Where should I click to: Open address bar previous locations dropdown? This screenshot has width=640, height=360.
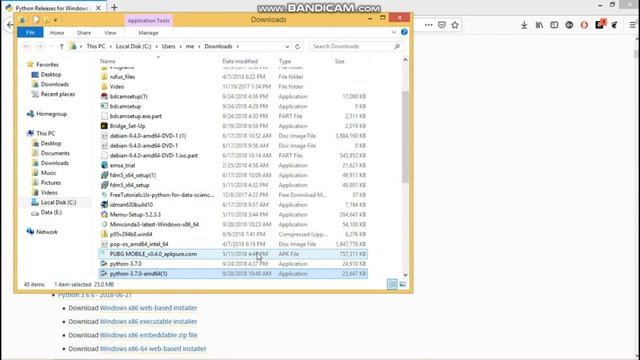[287, 47]
